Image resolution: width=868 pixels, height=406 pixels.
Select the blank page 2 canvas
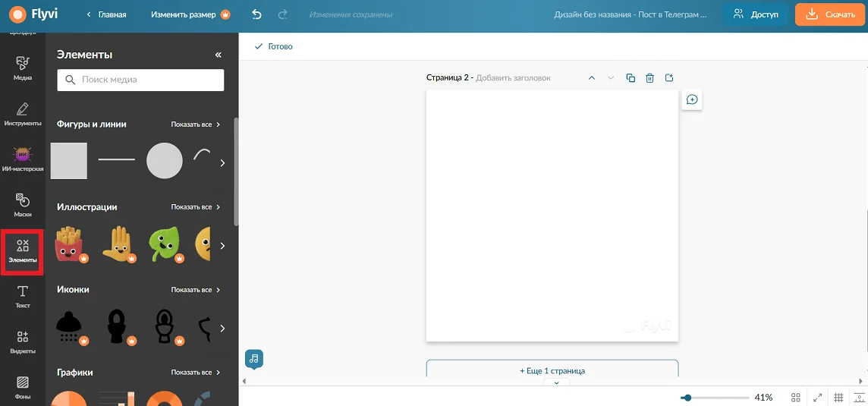[552, 216]
